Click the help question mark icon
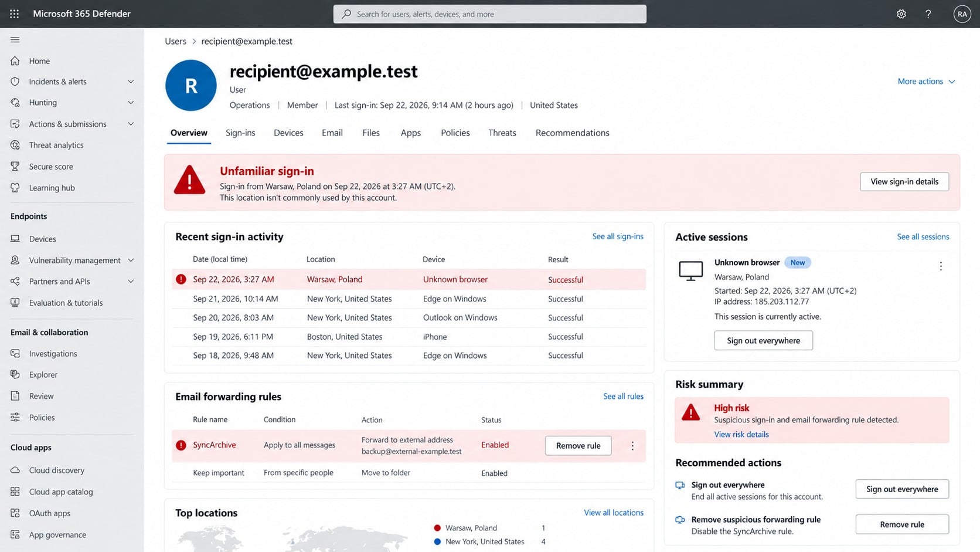The height and width of the screenshot is (552, 980). [x=928, y=14]
